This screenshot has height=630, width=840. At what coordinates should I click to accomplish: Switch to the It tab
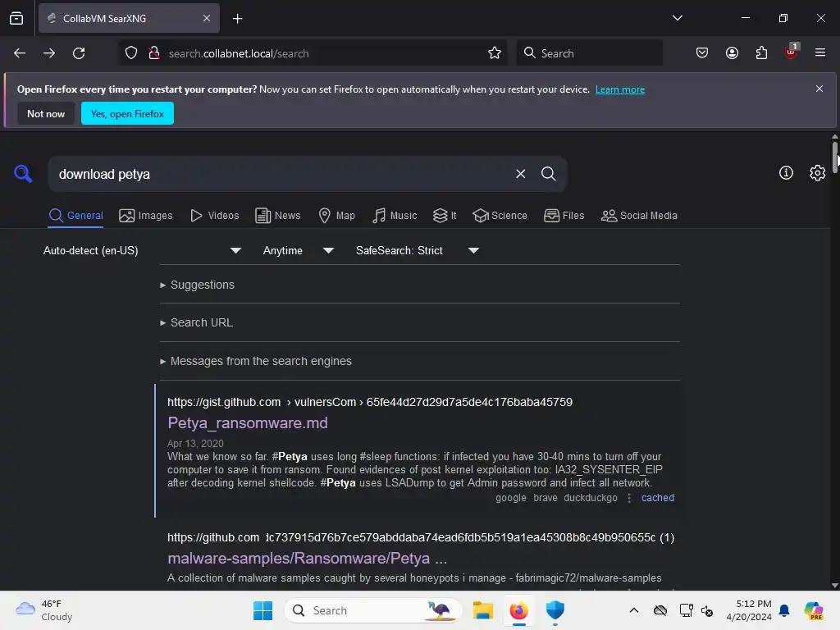click(445, 216)
